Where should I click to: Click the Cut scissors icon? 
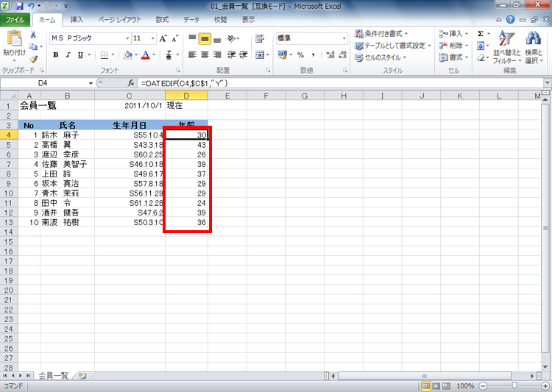coord(33,35)
